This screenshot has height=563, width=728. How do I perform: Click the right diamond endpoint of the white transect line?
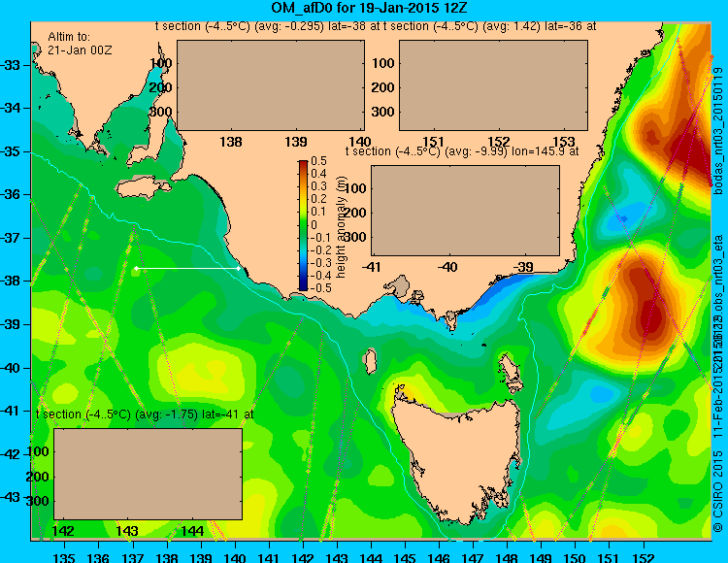pyautogui.click(x=239, y=268)
